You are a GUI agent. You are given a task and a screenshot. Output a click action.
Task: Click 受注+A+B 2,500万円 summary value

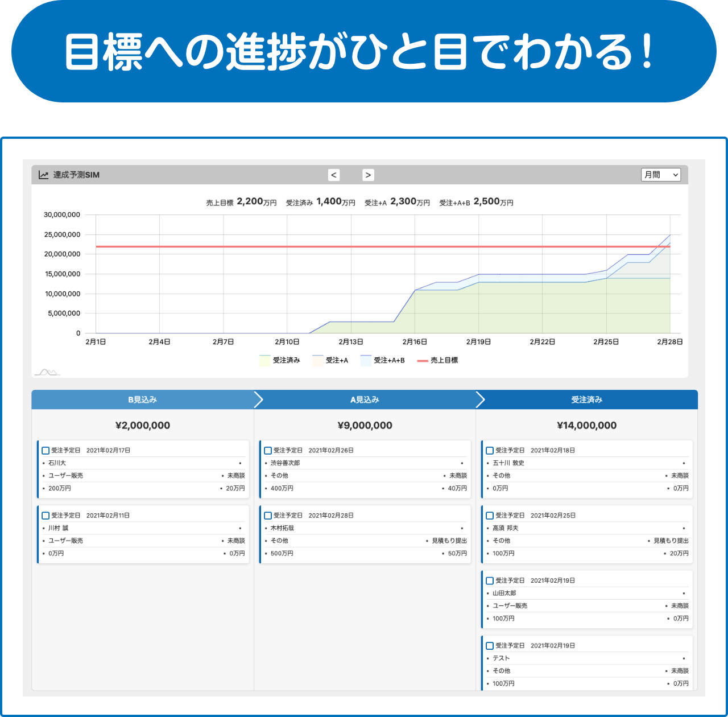pyautogui.click(x=476, y=202)
